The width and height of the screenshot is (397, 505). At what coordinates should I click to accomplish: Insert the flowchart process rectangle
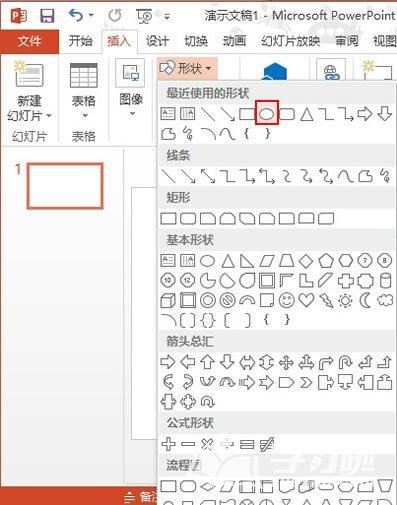click(x=168, y=486)
